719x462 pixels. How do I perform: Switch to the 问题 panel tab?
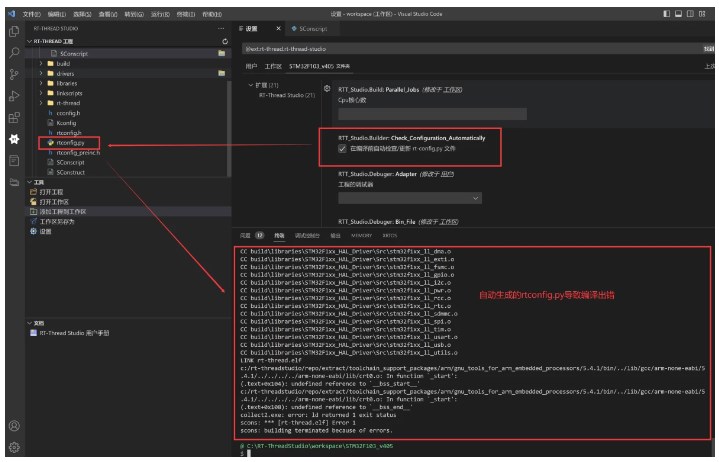pos(245,236)
